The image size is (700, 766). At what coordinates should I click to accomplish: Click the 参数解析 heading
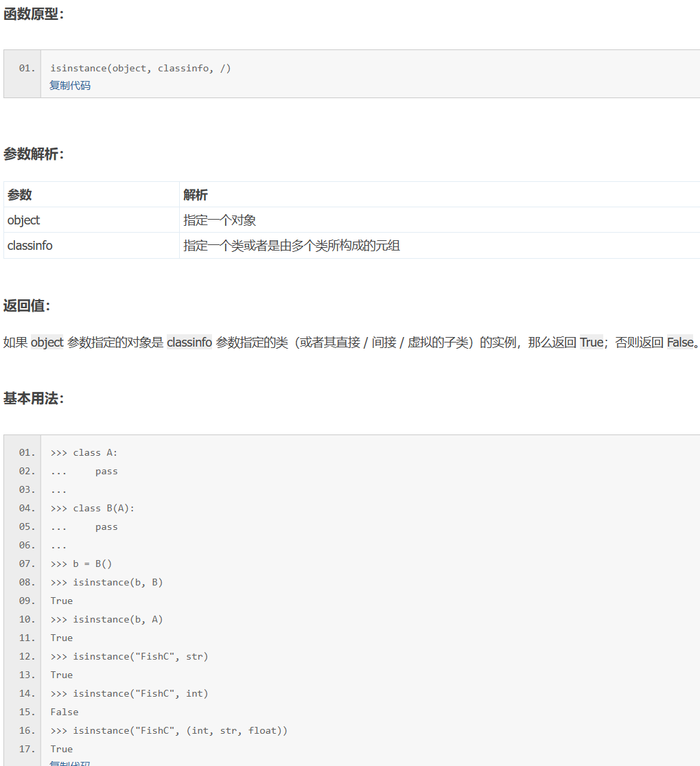click(32, 154)
